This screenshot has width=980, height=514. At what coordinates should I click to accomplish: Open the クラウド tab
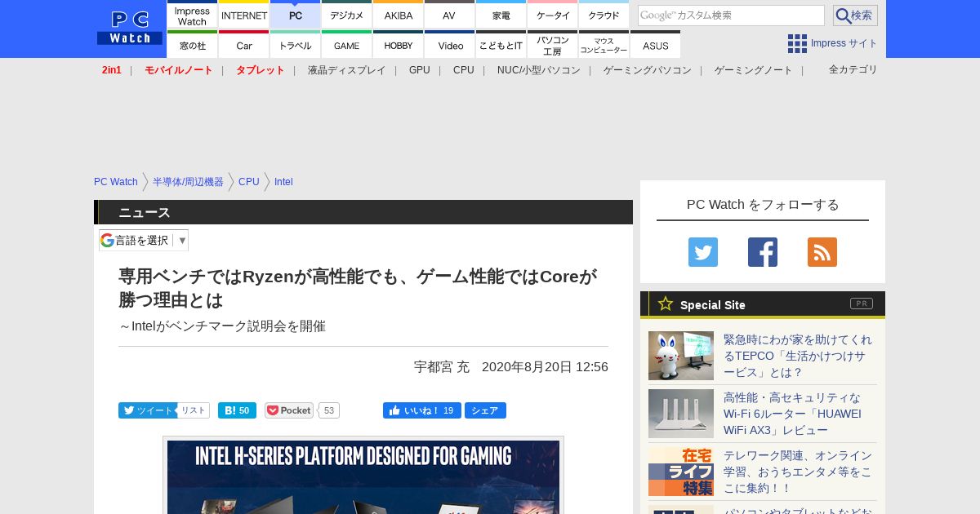[x=604, y=15]
